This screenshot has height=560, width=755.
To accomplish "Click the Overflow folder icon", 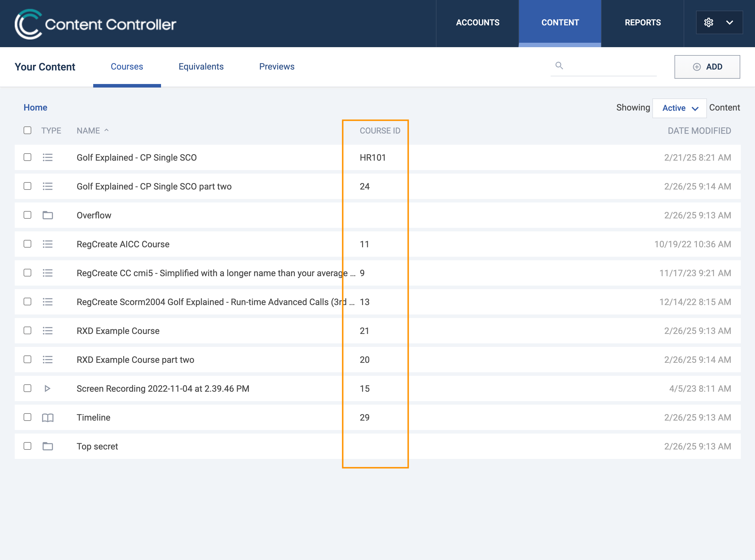I will click(47, 215).
